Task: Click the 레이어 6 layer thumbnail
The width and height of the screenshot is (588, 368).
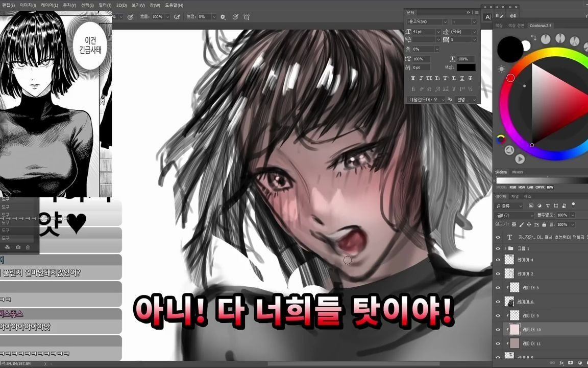Action: [x=509, y=302]
